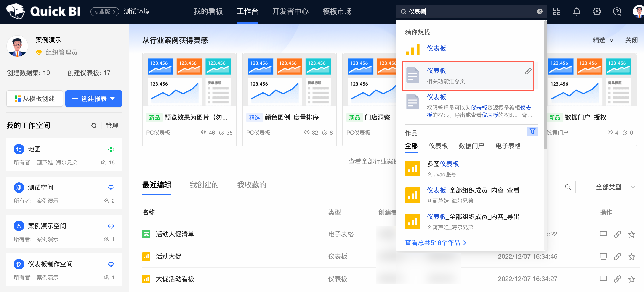The height and width of the screenshot is (292, 644).
Task: Clear the search box with the x icon
Action: [x=540, y=11]
